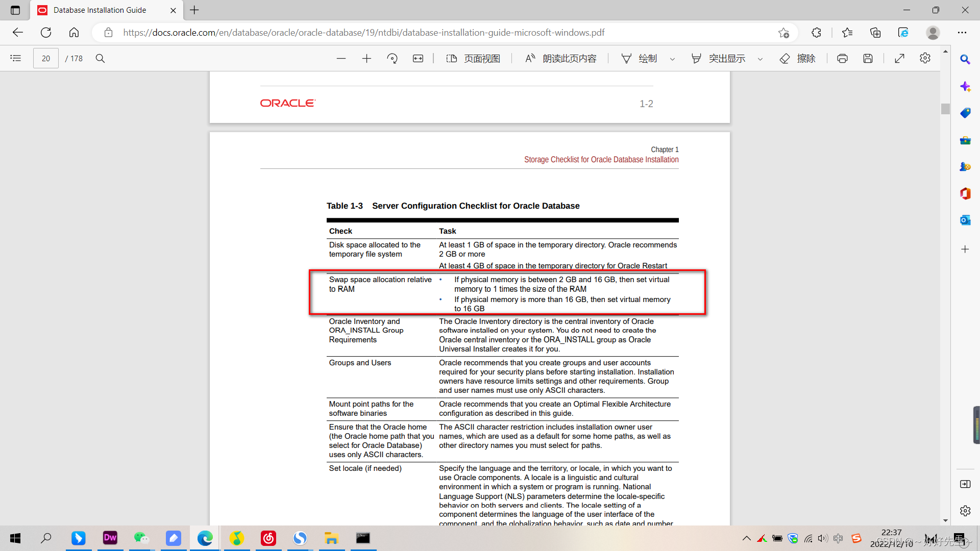Select the Database Installation Guide tab
Image resolution: width=980 pixels, height=551 pixels.
[x=100, y=10]
